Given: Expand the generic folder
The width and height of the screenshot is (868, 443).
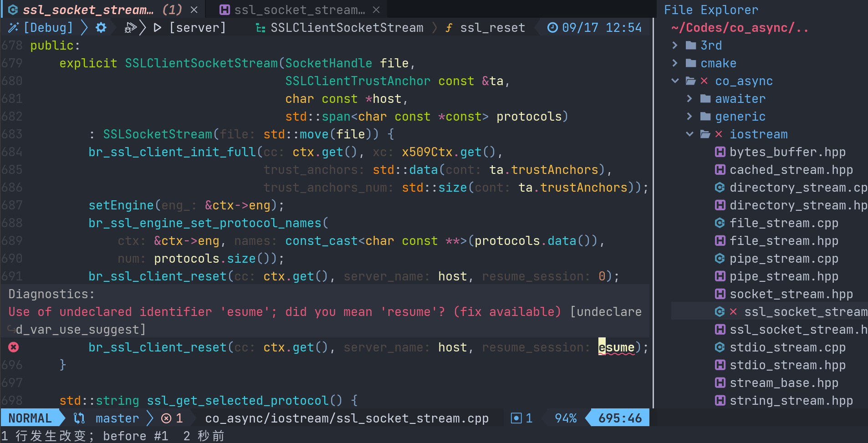Looking at the screenshot, I should 689,117.
